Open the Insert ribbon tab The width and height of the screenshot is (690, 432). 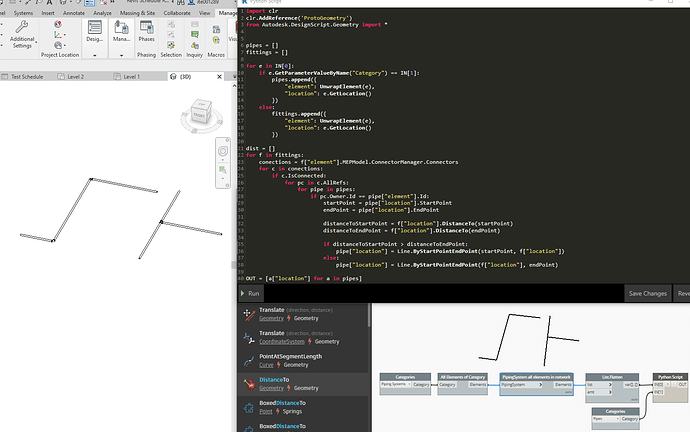tap(48, 13)
